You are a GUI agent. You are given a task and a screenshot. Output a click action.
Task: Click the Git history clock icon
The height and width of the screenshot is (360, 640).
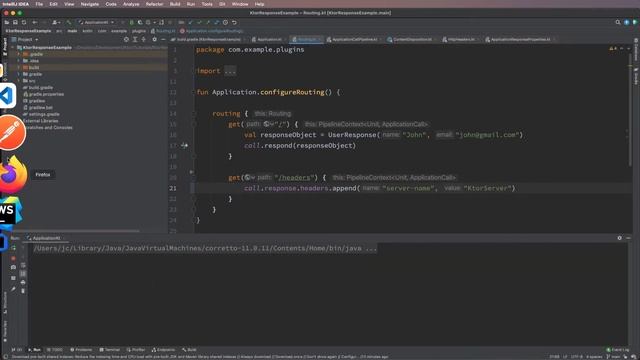(x=225, y=22)
